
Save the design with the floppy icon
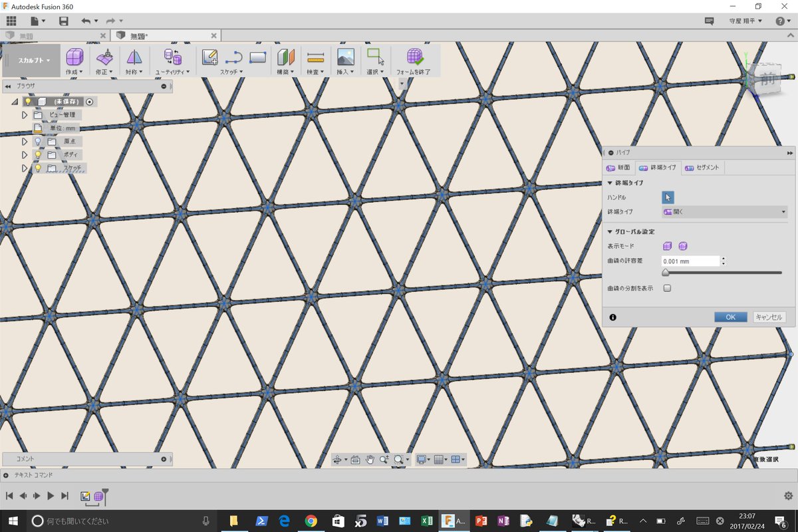pyautogui.click(x=64, y=21)
